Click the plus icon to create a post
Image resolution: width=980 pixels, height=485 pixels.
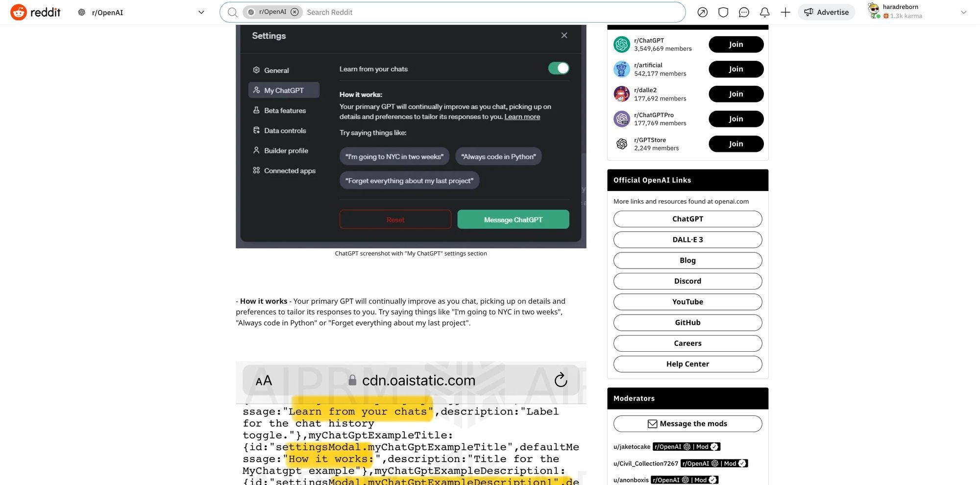784,12
